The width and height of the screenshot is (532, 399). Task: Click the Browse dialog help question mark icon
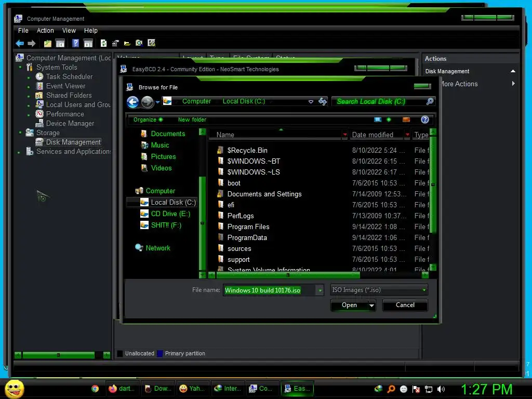coord(425,119)
